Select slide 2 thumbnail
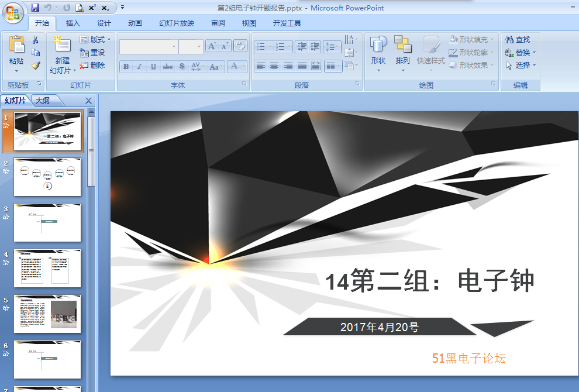 47,177
